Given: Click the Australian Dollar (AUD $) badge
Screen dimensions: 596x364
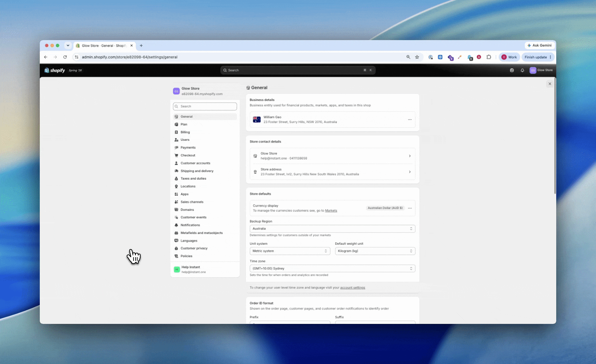Looking at the screenshot, I should (385, 208).
